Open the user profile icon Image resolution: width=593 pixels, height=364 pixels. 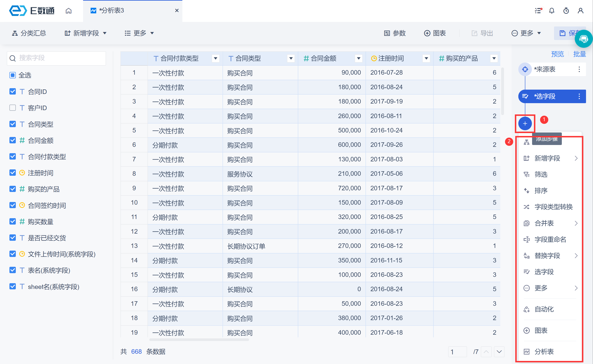[580, 11]
